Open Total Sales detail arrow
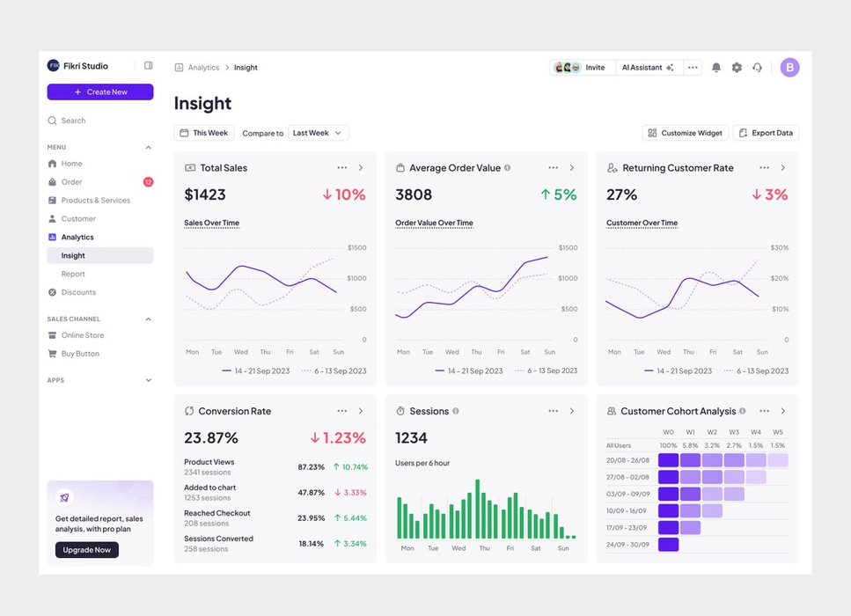 click(361, 168)
